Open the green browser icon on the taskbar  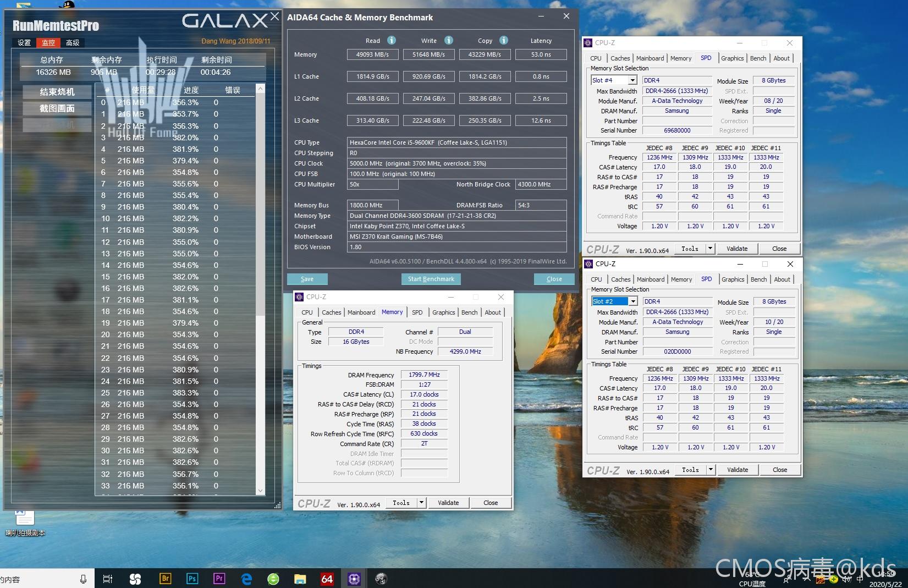coord(273,579)
